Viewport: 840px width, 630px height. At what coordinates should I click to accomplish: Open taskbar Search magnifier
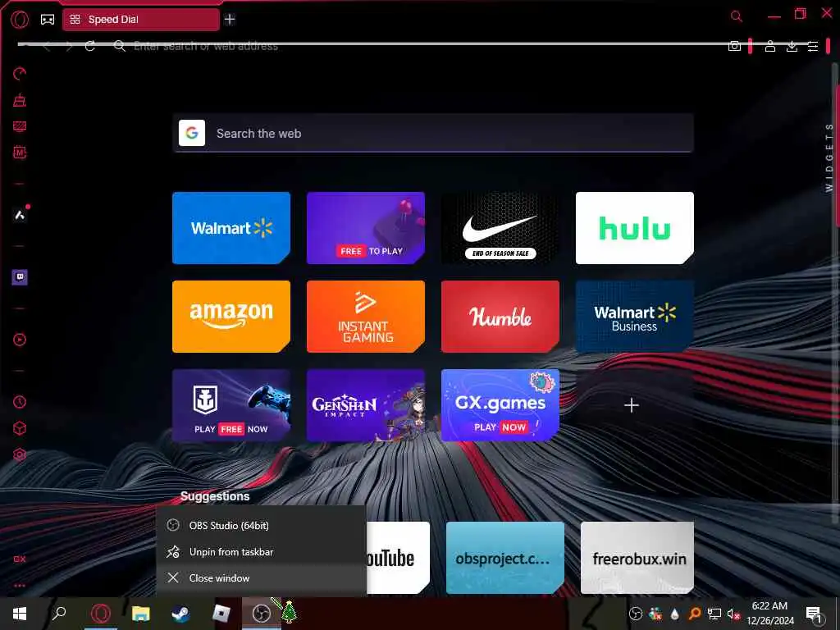[x=59, y=614]
